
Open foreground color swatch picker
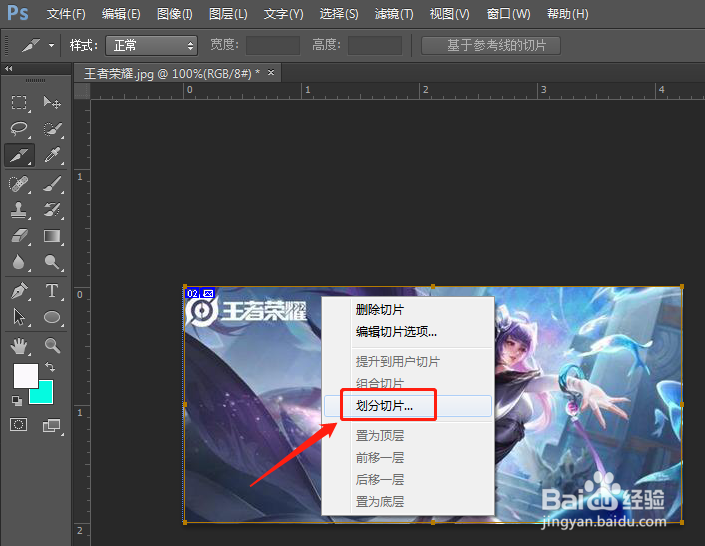click(x=25, y=376)
